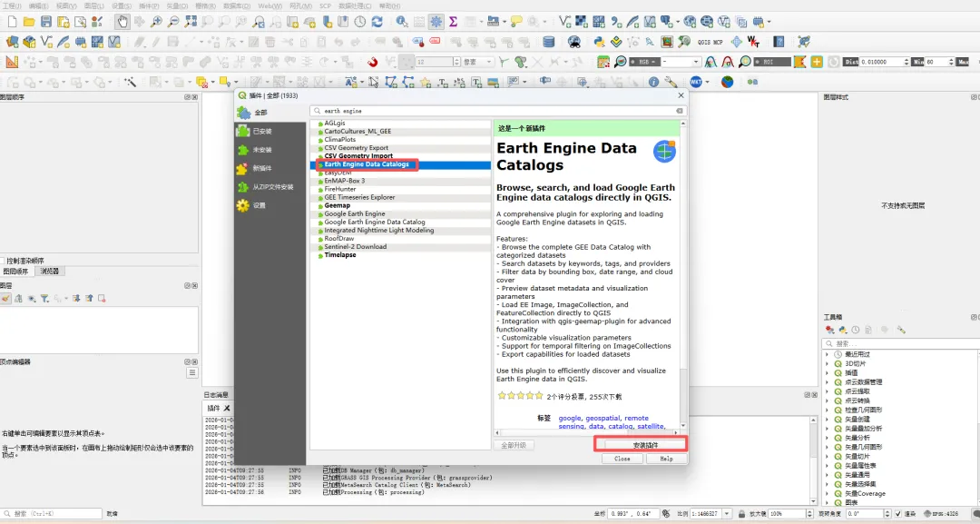Viewport: 980px width, 524px height.
Task: Open the map scale 比例 dropdown
Action: (727, 513)
